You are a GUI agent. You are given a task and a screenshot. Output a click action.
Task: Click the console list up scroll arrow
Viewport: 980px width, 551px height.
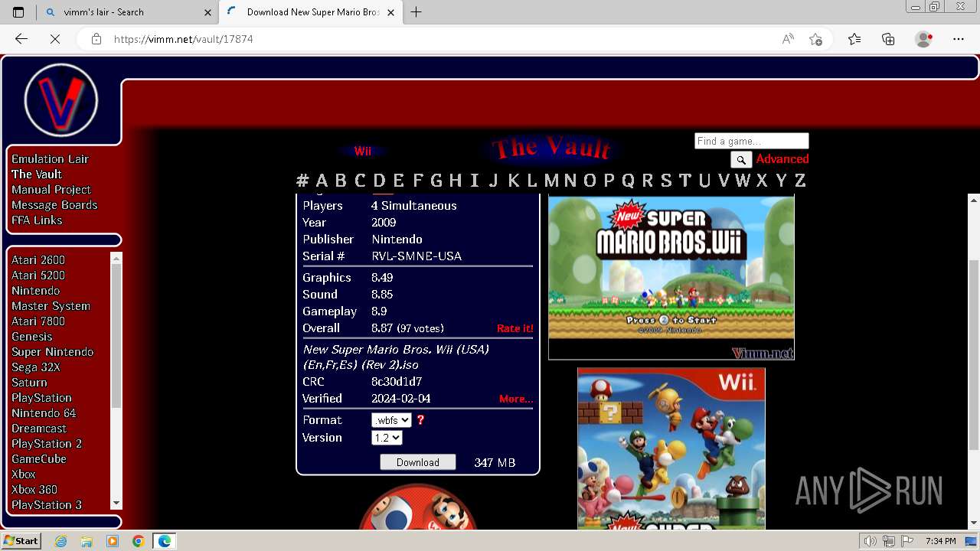tap(116, 258)
